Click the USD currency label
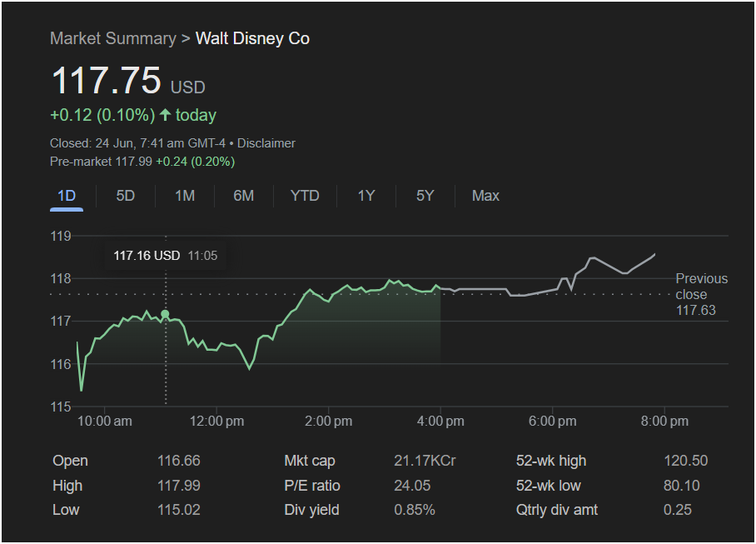This screenshot has height=544, width=756. coord(188,87)
